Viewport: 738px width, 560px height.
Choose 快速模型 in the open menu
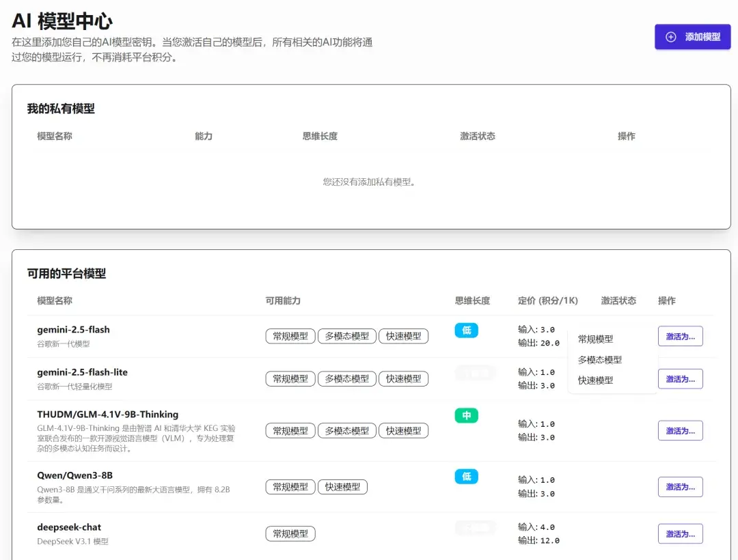click(x=595, y=380)
